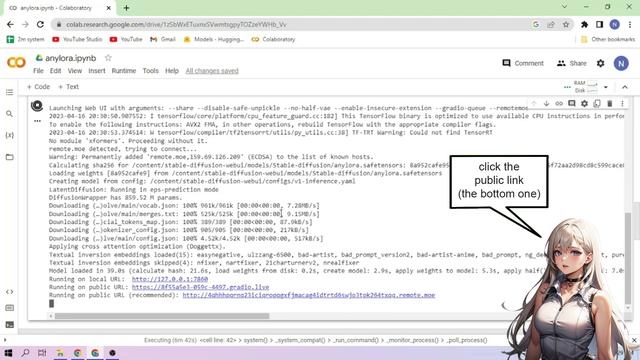Open the Runtime menu
Viewport: 640px width, 360px height.
click(x=124, y=71)
